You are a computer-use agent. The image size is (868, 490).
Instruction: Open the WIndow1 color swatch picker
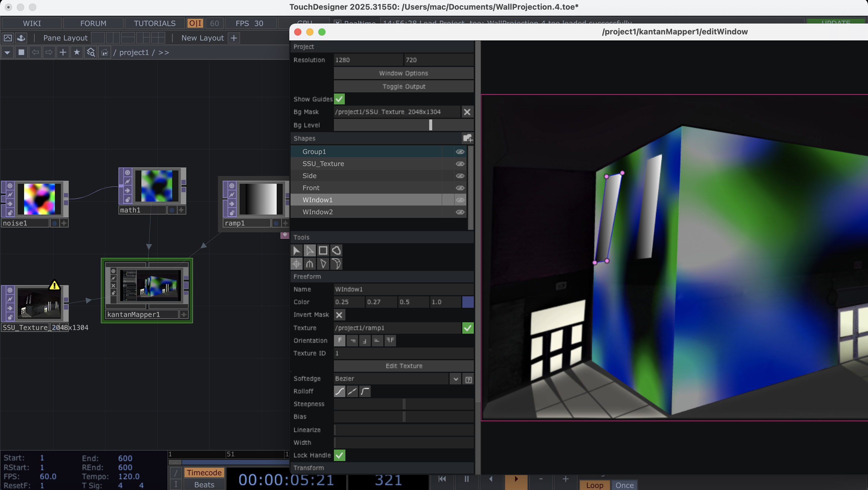467,302
